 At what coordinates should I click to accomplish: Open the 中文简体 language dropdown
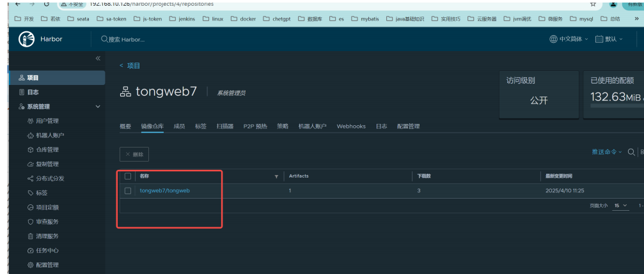569,39
